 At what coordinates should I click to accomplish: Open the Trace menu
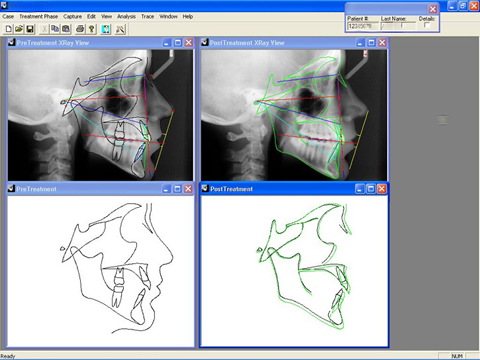(147, 16)
